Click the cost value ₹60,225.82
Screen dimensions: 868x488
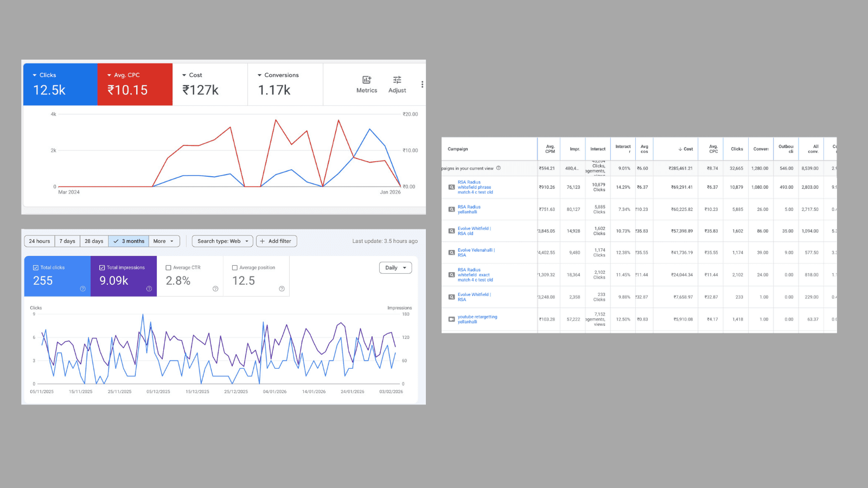pyautogui.click(x=682, y=209)
